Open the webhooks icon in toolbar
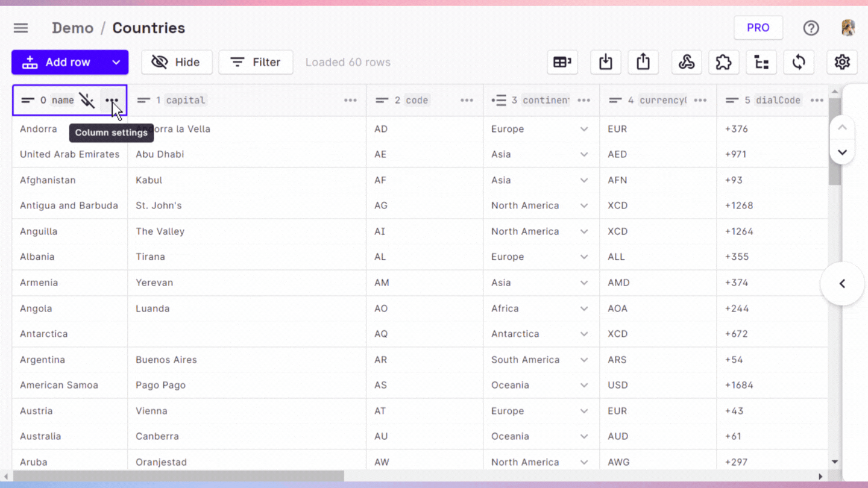Viewport: 868px width, 488px height. [687, 62]
